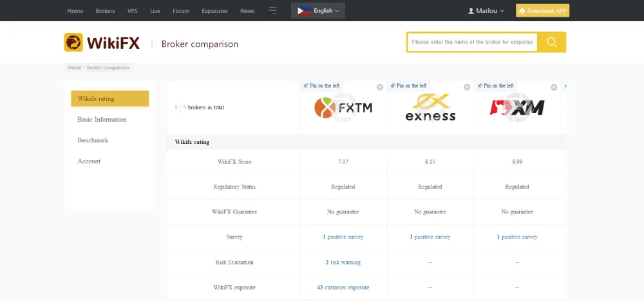This screenshot has height=301, width=644.
Task: Go to Home in the top navigation
Action: [x=75, y=11]
